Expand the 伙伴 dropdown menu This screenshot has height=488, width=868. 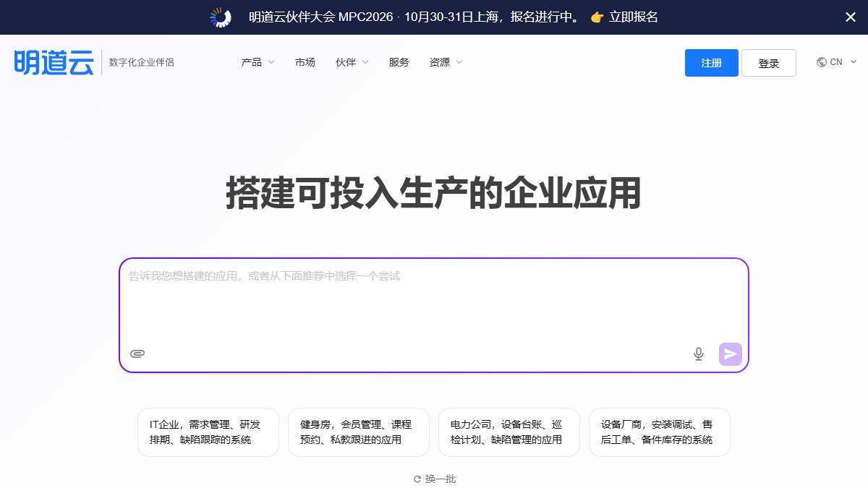pyautogui.click(x=352, y=62)
